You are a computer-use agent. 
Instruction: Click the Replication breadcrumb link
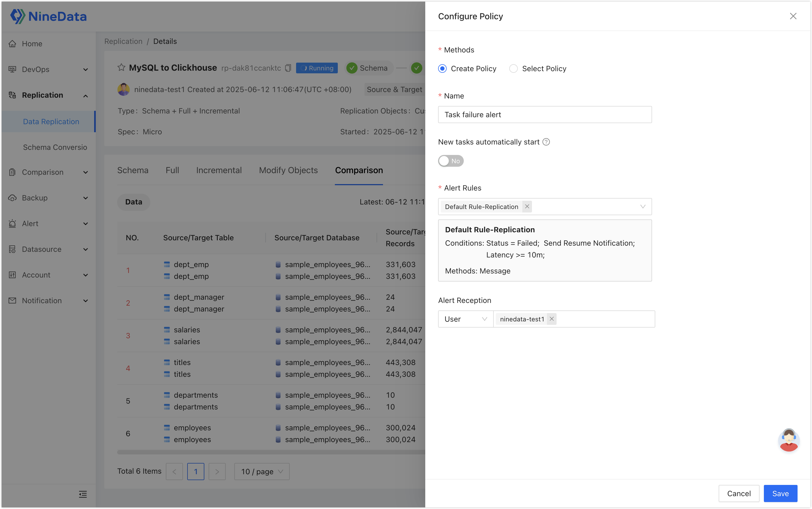point(124,41)
